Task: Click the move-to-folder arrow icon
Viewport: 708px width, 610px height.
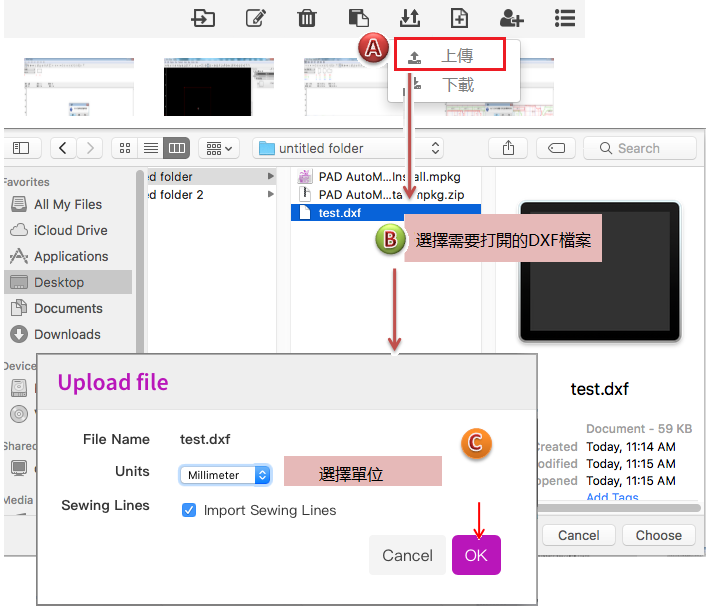Action: click(204, 18)
